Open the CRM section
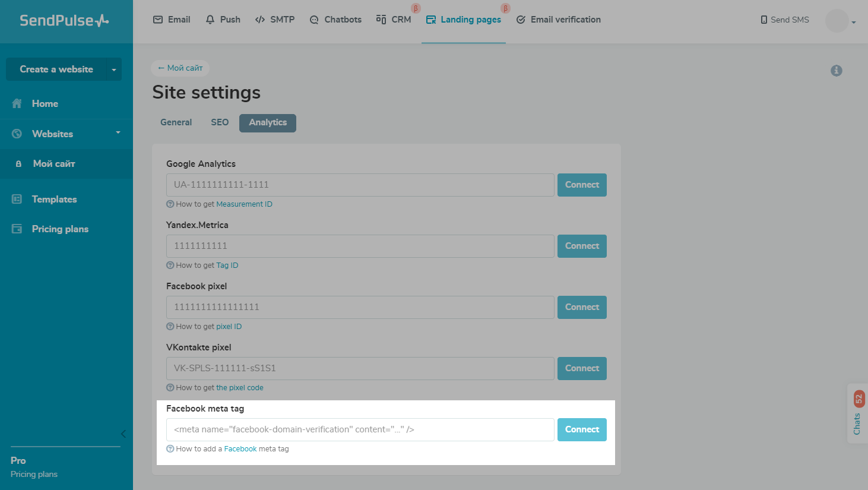Viewport: 868px width, 490px height. pyautogui.click(x=394, y=20)
